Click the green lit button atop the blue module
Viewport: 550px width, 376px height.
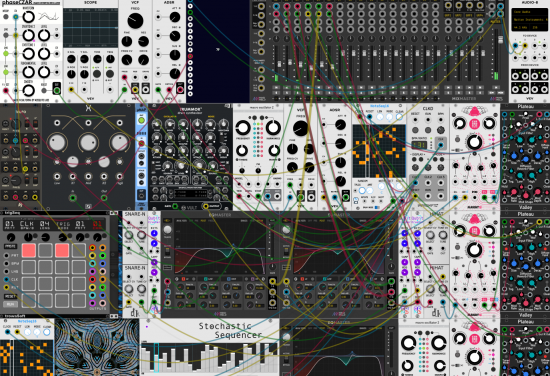pos(141,120)
